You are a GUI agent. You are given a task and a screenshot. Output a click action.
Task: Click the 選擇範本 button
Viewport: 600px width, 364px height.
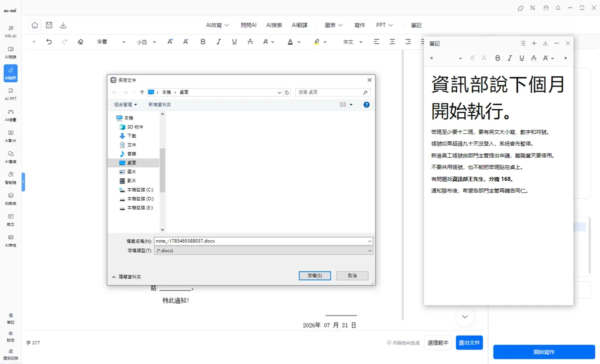[x=438, y=343]
